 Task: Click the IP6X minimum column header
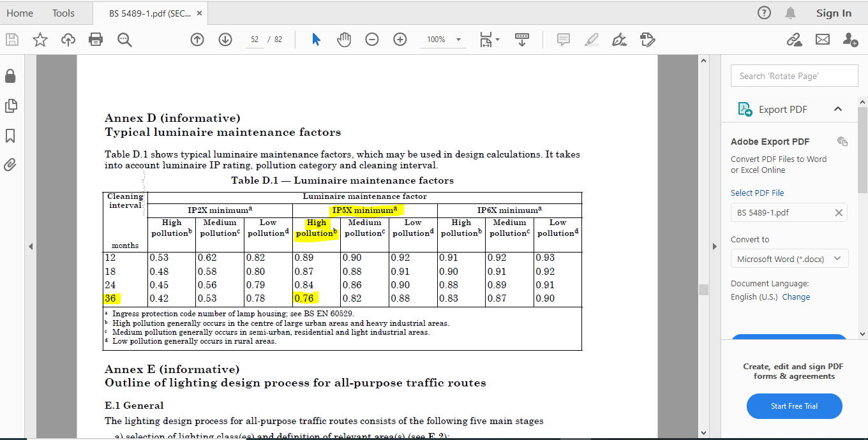[x=509, y=210]
